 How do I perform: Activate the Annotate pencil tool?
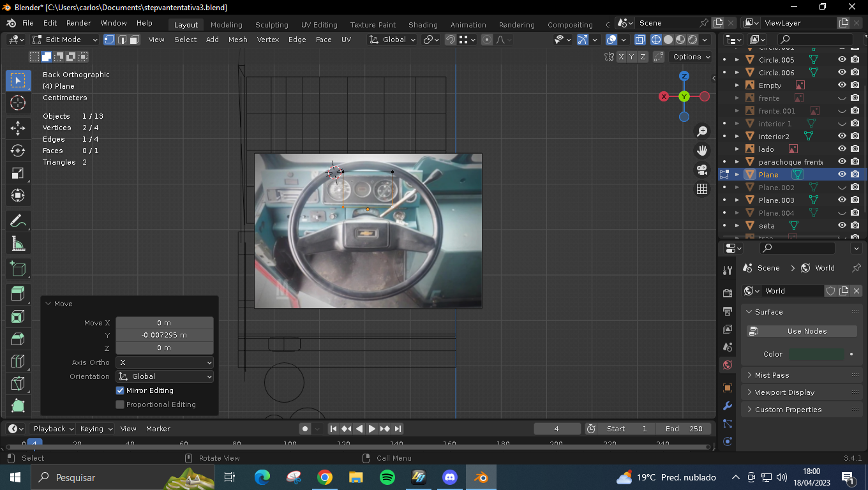[18, 221]
